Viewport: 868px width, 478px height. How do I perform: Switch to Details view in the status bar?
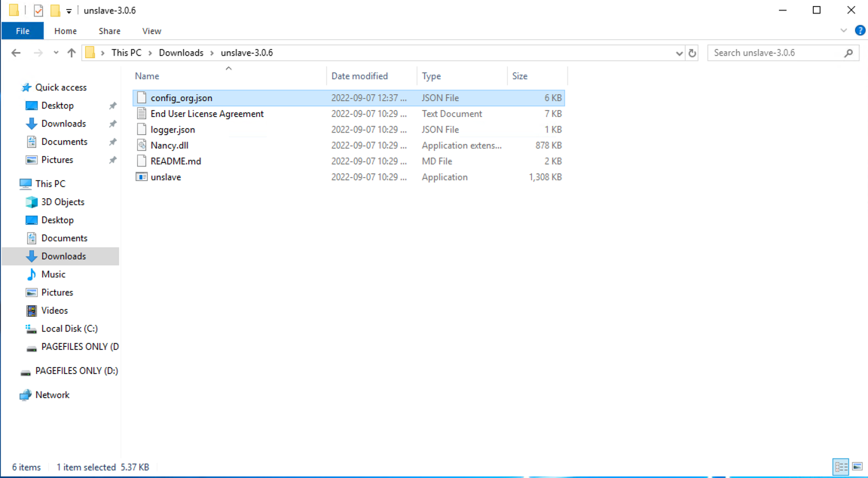842,467
